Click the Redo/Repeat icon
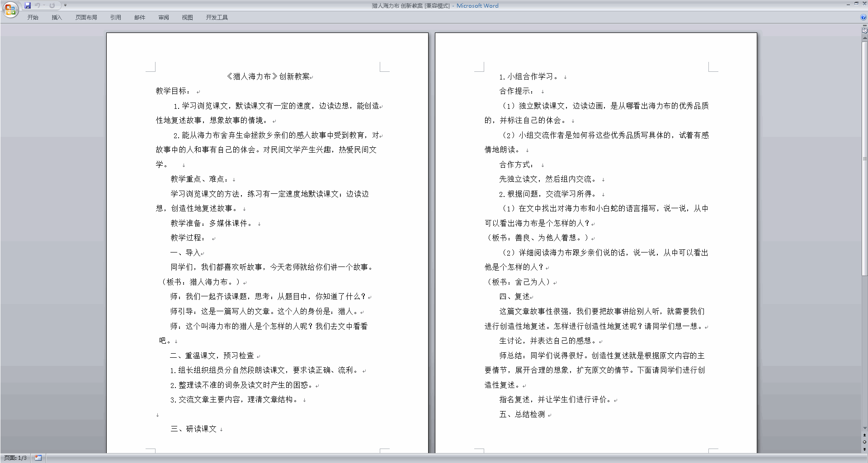 click(x=52, y=5)
